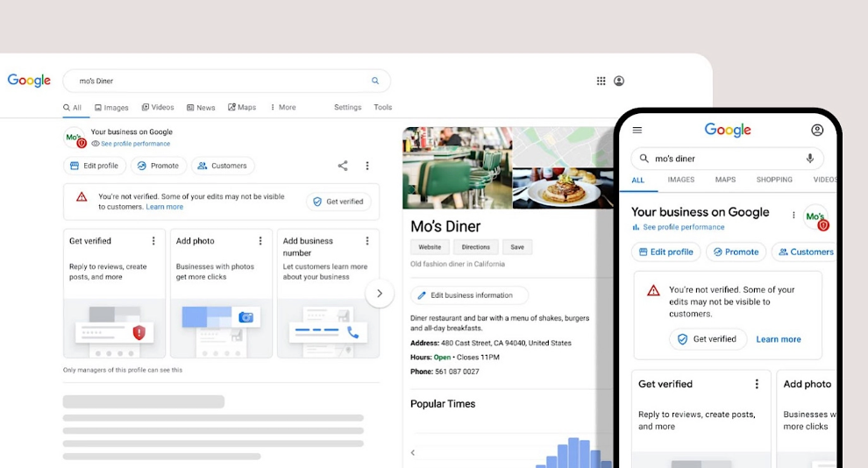Switch to the Videos tab on desktop
The width and height of the screenshot is (868, 468).
click(158, 107)
